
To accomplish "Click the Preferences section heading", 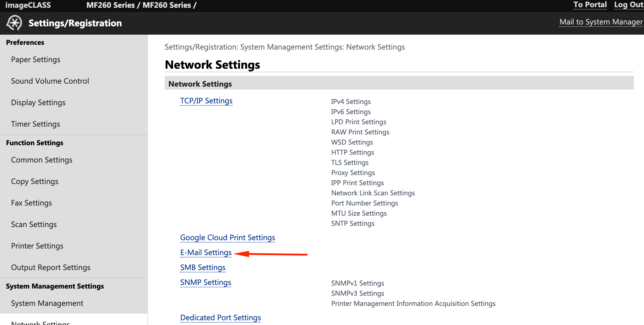I will [25, 42].
